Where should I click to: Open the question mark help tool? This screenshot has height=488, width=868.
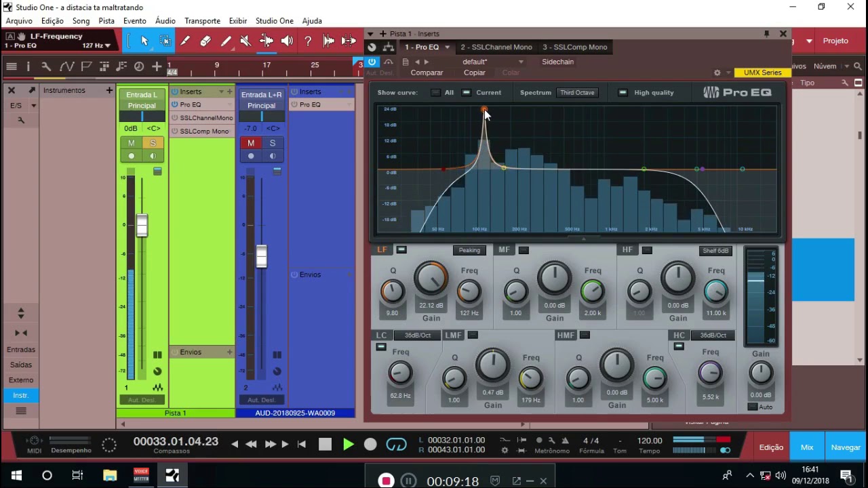point(308,41)
